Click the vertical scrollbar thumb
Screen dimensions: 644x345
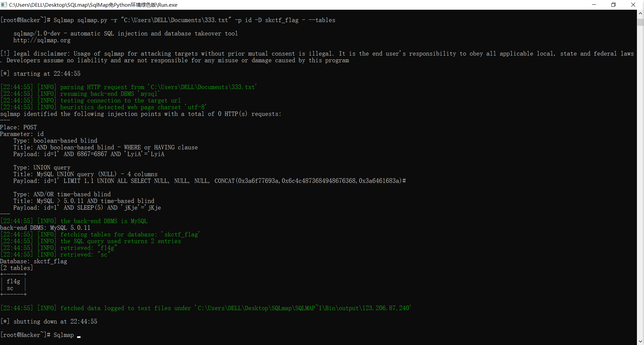point(640,22)
